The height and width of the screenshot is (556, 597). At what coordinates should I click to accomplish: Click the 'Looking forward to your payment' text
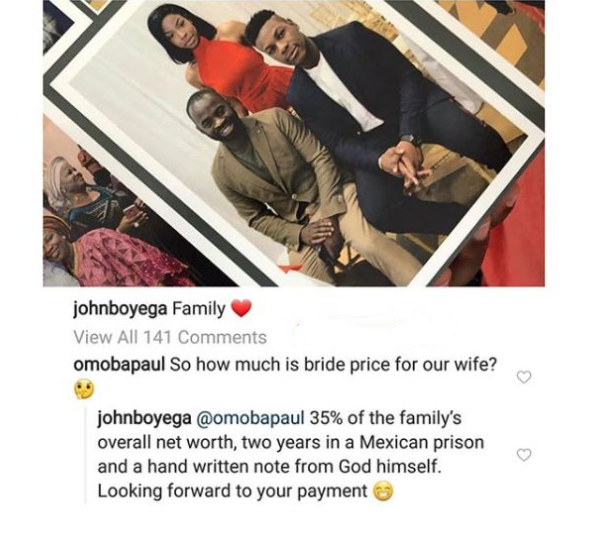(x=232, y=491)
